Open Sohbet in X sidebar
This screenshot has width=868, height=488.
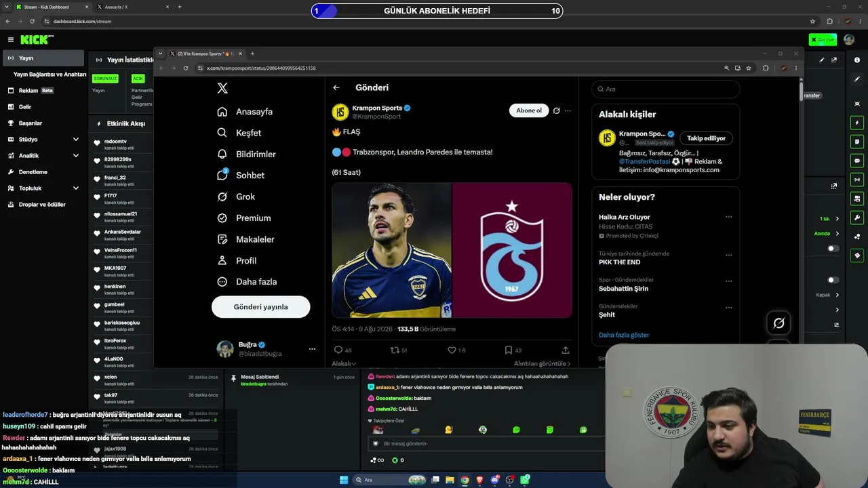pyautogui.click(x=241, y=176)
